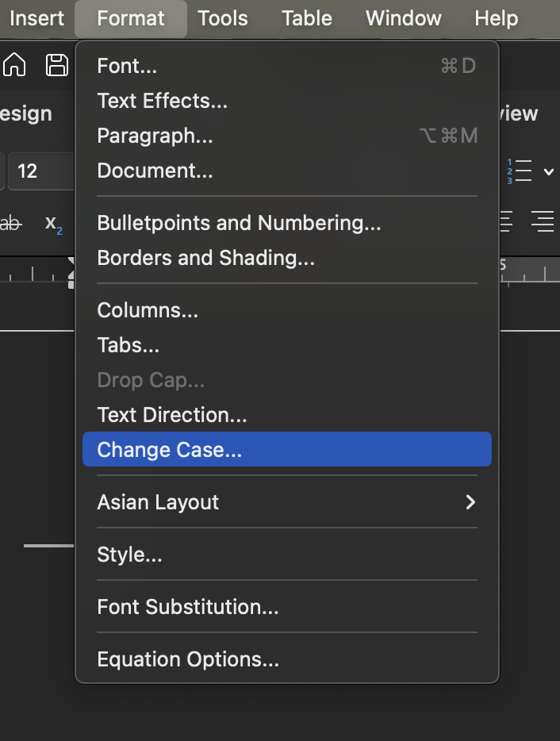Select Borders and Shading...
560x741 pixels.
pos(286,258)
